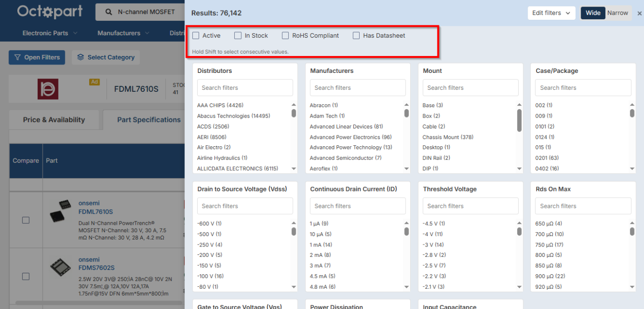Select Abacus Technologies (14495)

pos(233,116)
